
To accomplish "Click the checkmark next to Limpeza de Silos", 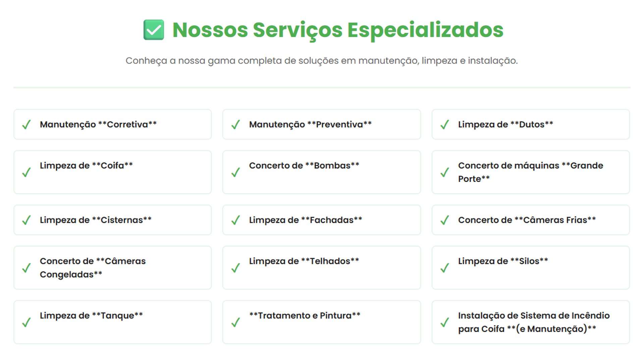I will (445, 268).
